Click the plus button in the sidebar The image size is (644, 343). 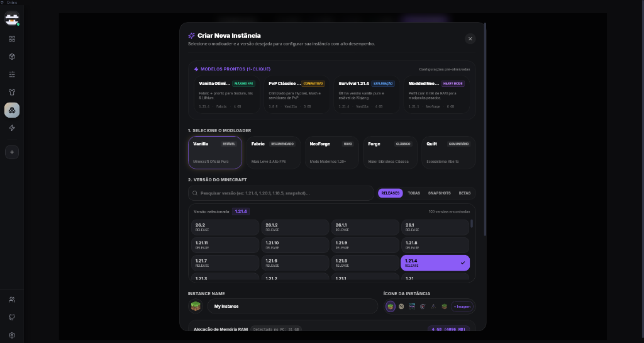coord(12,152)
